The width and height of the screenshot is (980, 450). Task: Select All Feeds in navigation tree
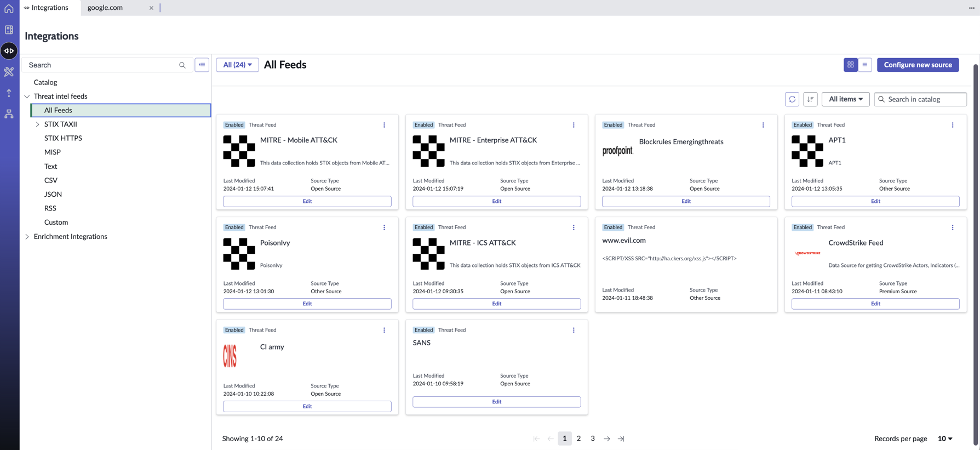tap(121, 110)
